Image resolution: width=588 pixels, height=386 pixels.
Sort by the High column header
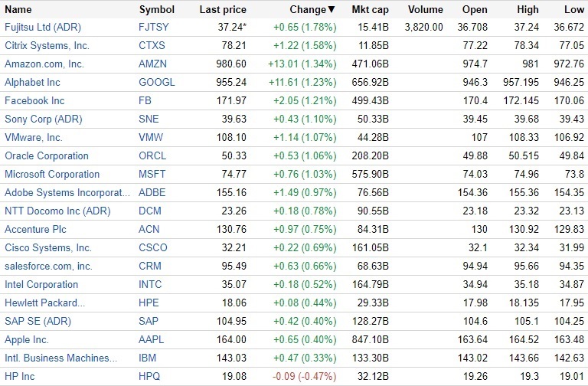tap(528, 10)
